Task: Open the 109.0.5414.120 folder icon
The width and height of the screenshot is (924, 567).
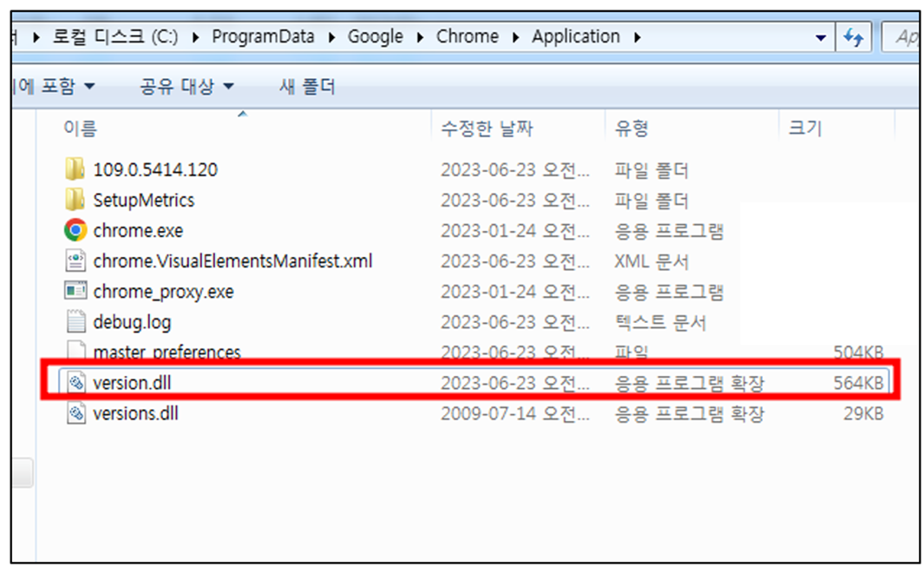Action: coord(75,169)
